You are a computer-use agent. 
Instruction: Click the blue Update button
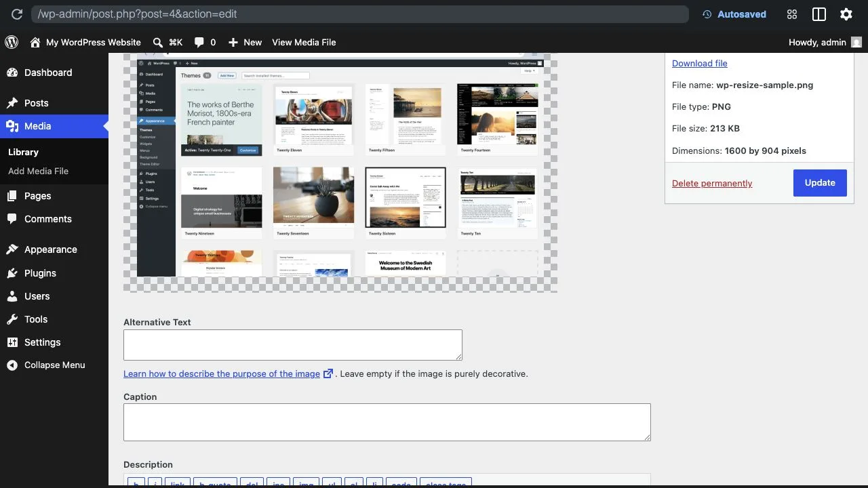pos(820,183)
